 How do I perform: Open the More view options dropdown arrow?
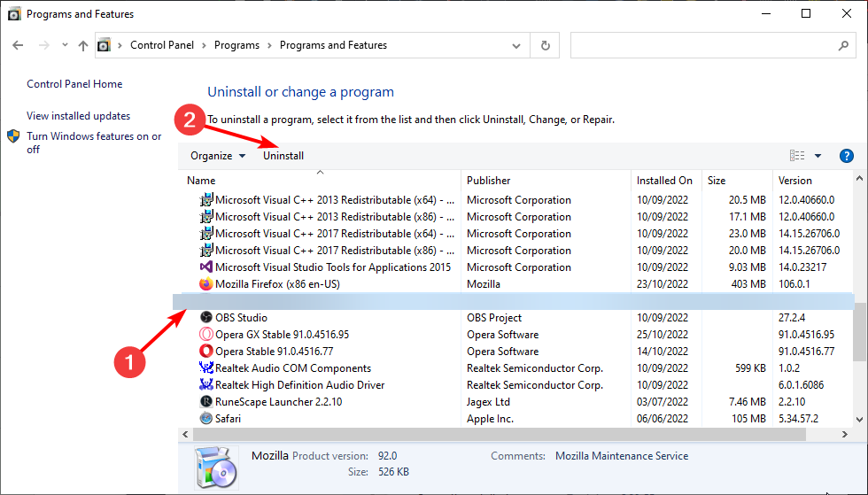818,156
